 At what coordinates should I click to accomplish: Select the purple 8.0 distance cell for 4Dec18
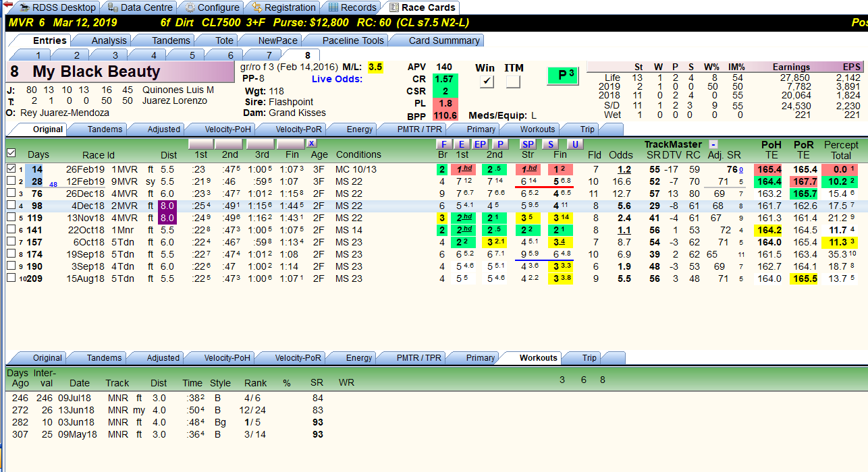[x=168, y=205]
